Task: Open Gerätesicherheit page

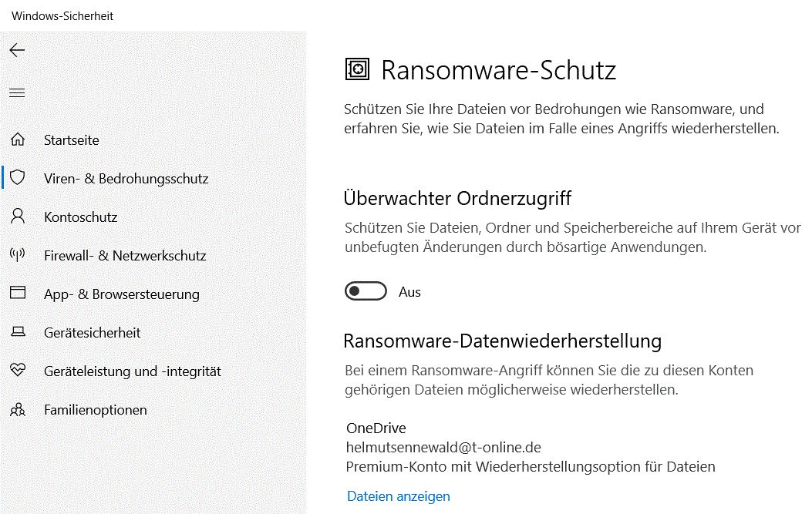Action: pyautogui.click(x=93, y=333)
